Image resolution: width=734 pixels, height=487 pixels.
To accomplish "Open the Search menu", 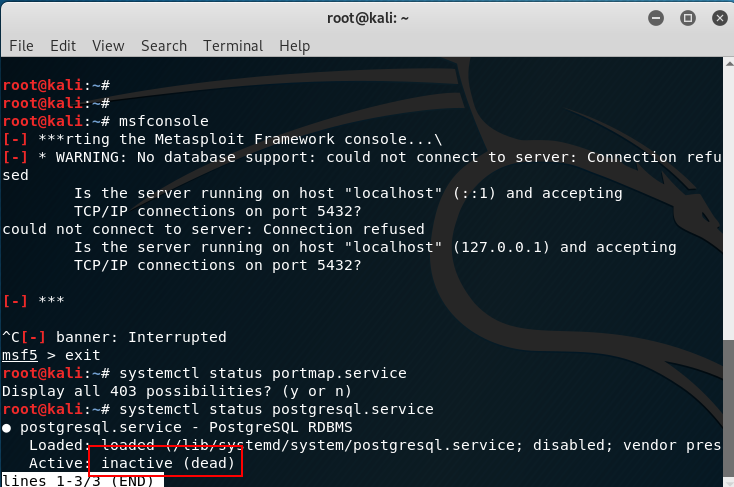I will point(164,46).
